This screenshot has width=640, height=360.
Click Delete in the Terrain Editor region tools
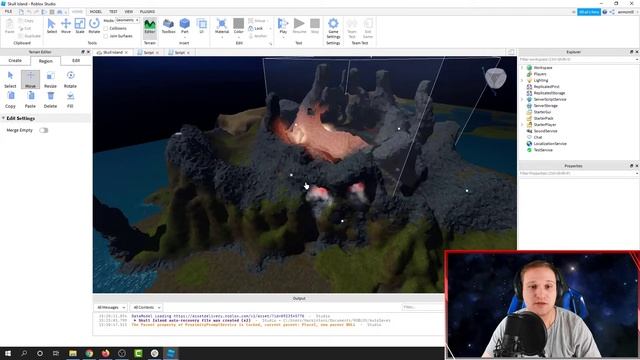pos(50,100)
